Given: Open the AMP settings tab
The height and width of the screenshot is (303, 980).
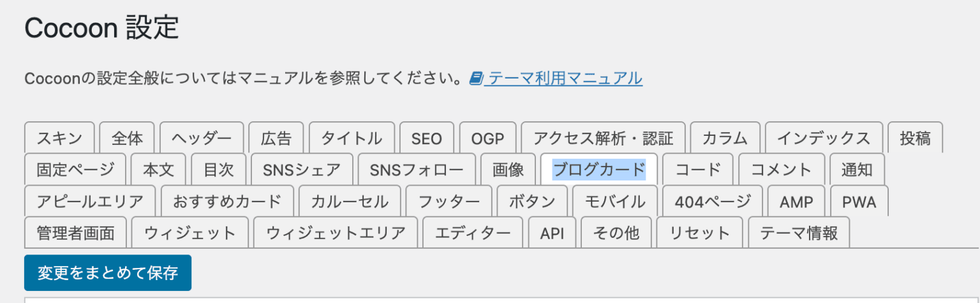Looking at the screenshot, I should [x=796, y=202].
